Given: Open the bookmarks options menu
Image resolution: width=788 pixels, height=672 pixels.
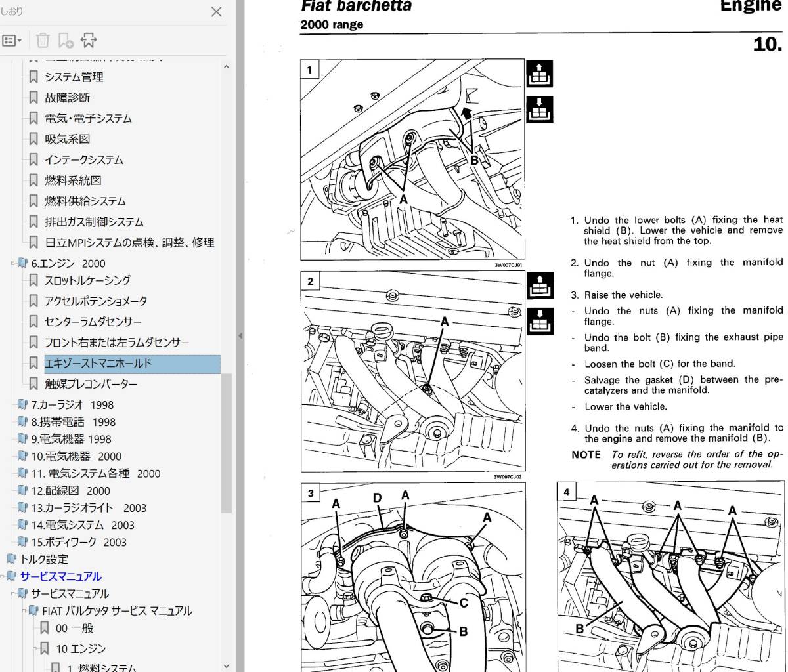Looking at the screenshot, I should 11,41.
